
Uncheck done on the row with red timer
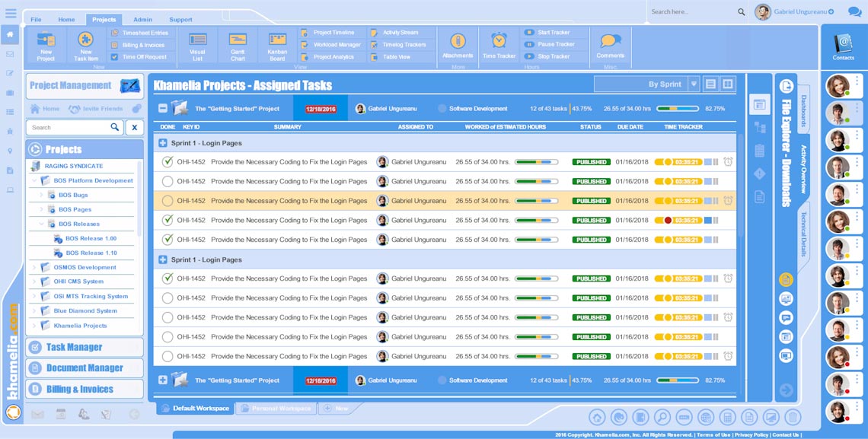click(168, 220)
